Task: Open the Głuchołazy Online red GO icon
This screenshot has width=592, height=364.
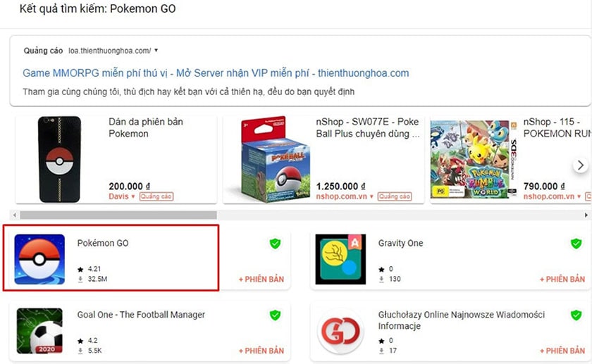Action: tap(340, 331)
